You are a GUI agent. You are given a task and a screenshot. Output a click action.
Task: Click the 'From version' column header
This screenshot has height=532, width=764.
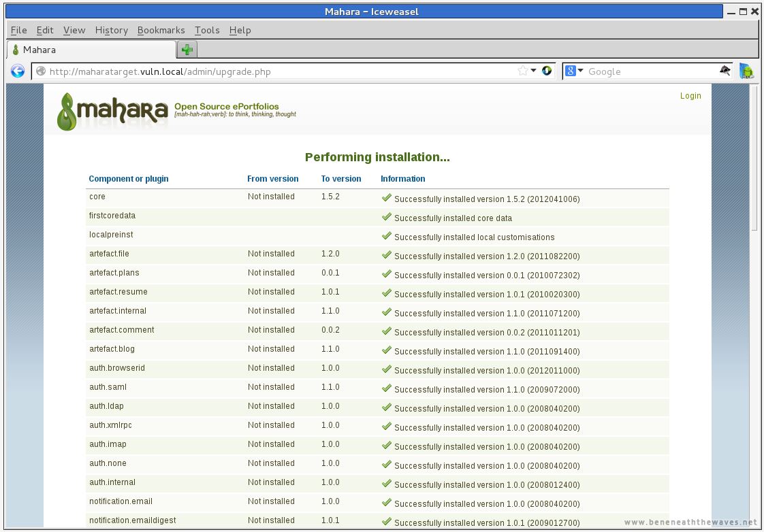click(273, 179)
